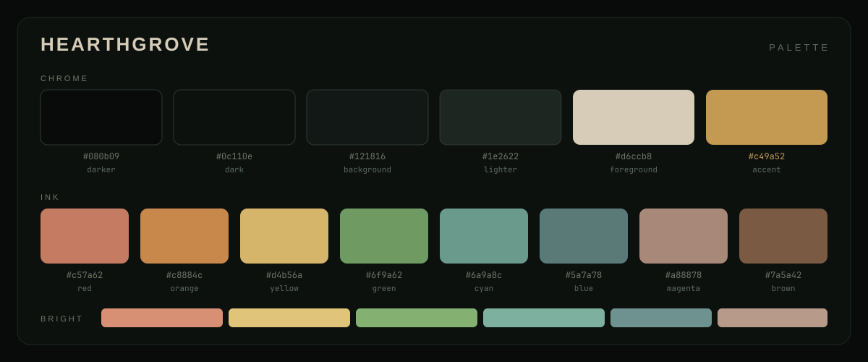This screenshot has width=868, height=362.
Task: Click the 'cyan' name label
Action: coord(484,289)
